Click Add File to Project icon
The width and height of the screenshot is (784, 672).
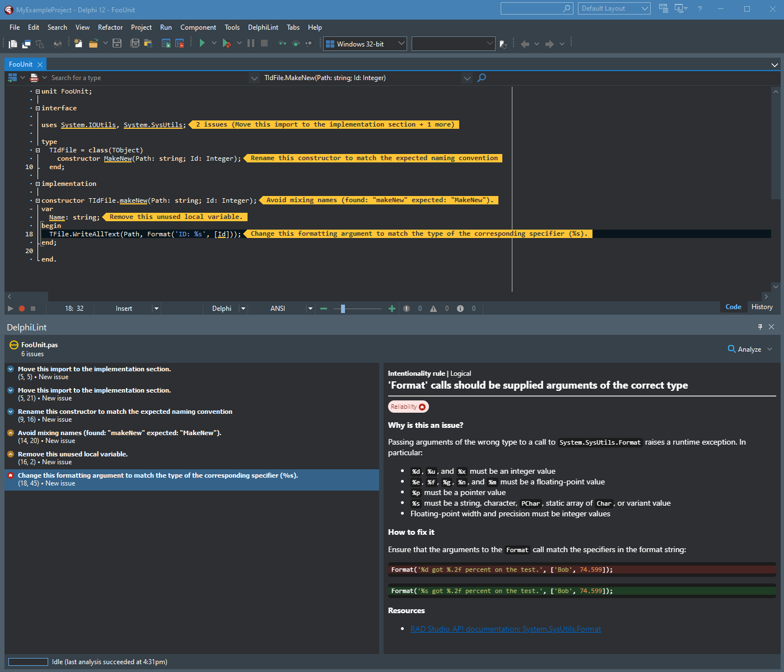point(166,43)
